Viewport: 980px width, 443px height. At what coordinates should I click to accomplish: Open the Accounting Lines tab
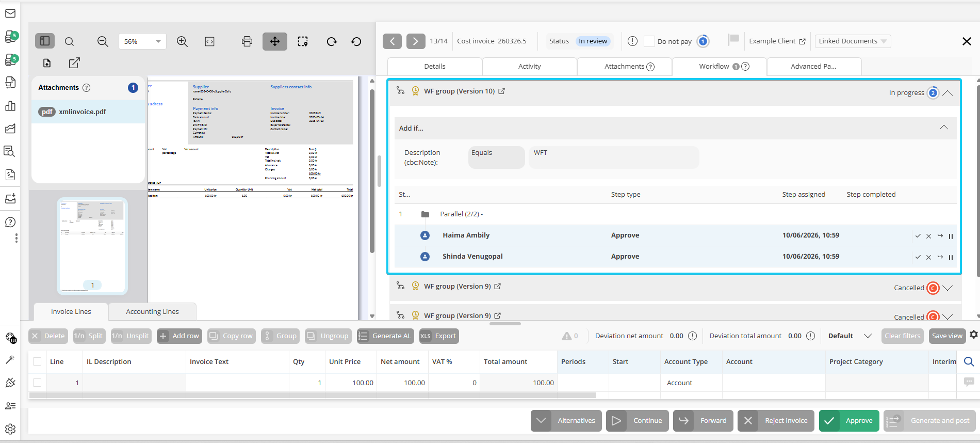(x=153, y=311)
